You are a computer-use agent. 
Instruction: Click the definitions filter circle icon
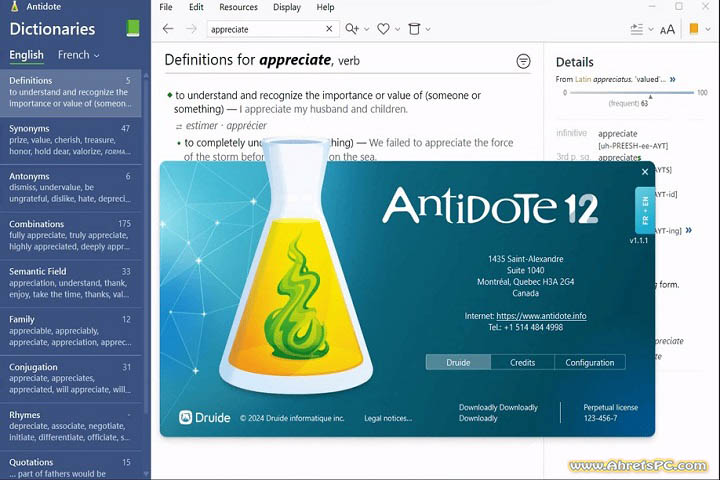pyautogui.click(x=523, y=61)
